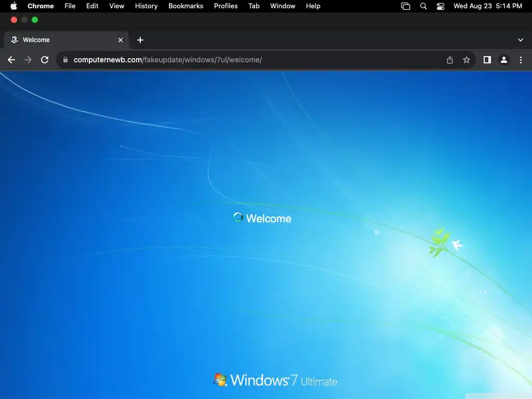Click the address bar URL
Image resolution: width=532 pixels, height=399 pixels.
[x=168, y=60]
